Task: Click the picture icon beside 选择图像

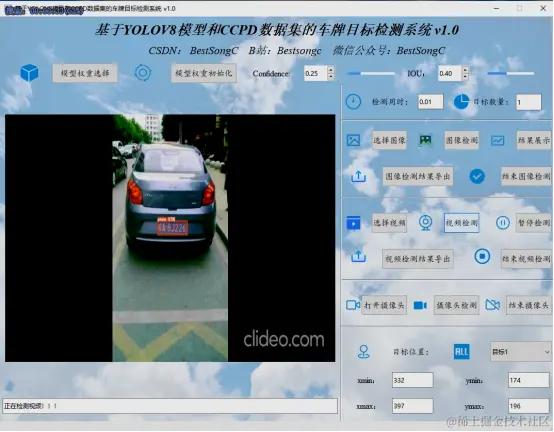Action: (x=353, y=140)
